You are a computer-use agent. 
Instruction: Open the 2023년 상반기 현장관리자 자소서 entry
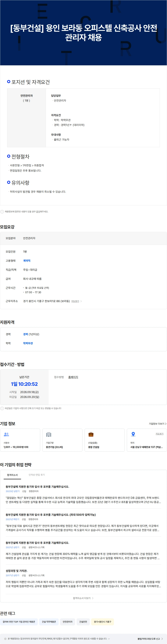(x=37, y=486)
